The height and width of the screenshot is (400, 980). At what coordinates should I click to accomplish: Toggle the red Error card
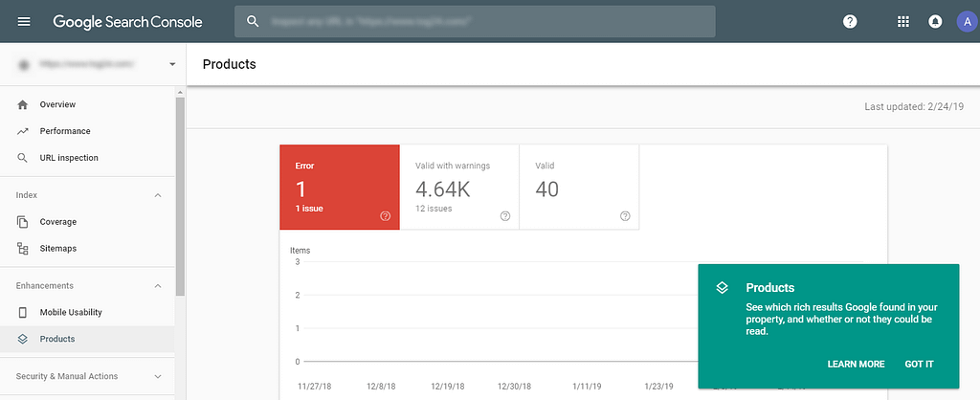(340, 188)
